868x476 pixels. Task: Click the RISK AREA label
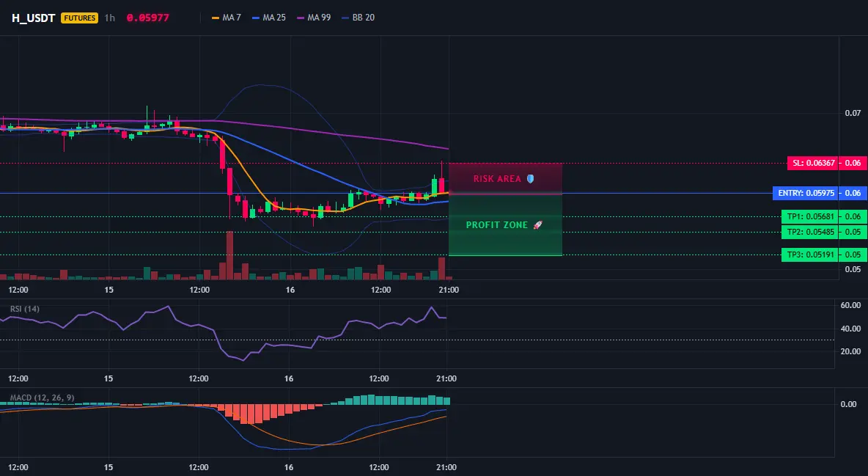pos(497,179)
